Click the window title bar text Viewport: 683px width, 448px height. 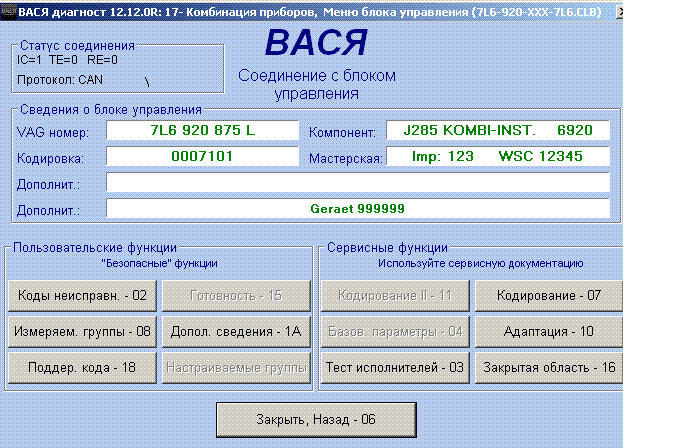[x=310, y=12]
